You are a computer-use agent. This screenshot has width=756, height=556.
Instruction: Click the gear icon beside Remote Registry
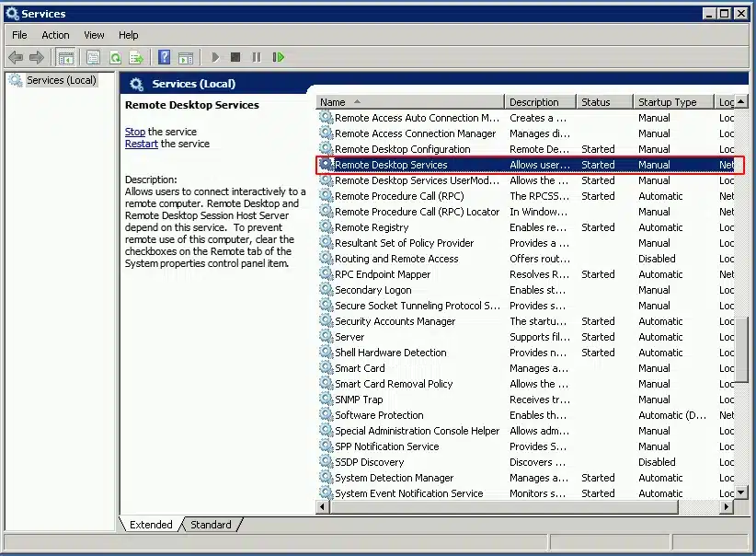coord(326,226)
